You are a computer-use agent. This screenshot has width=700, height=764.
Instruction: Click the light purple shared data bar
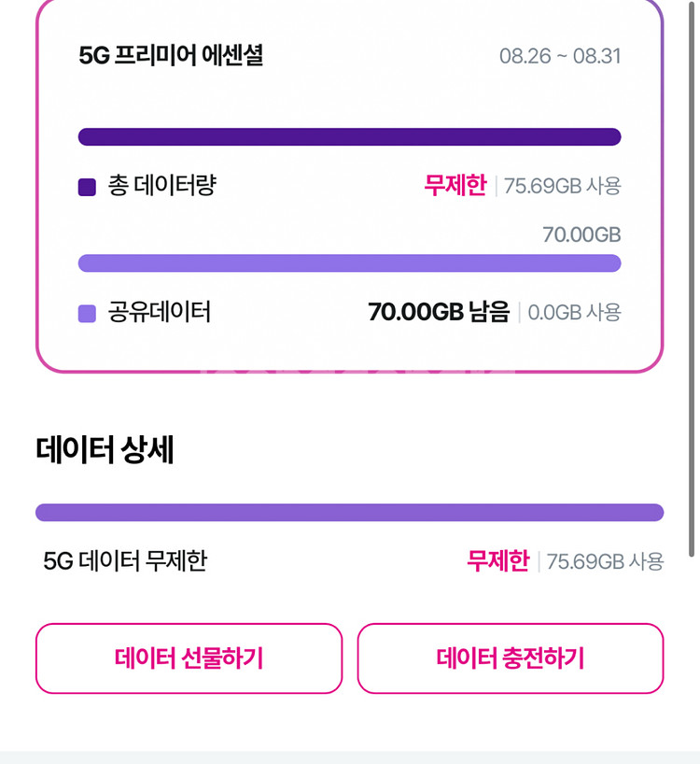tap(349, 263)
